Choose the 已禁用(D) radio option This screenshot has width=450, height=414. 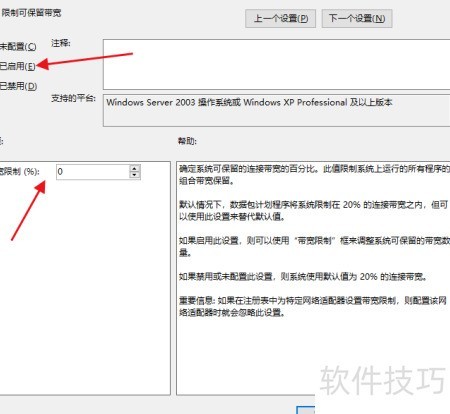point(18,86)
